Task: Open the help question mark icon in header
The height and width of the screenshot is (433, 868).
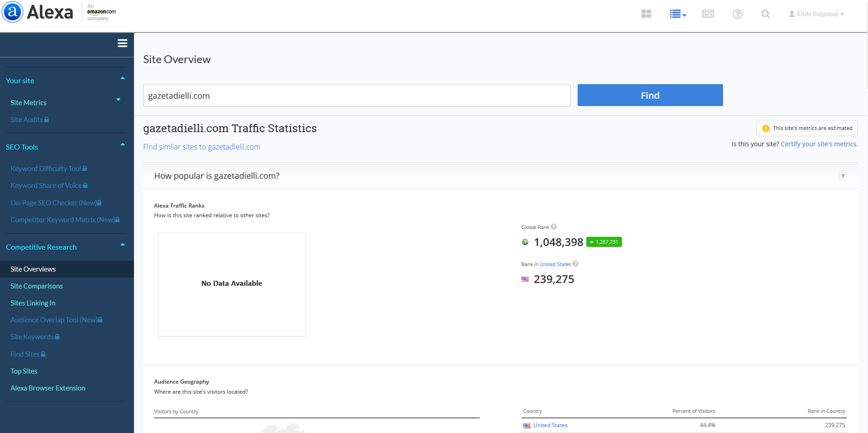Action: point(737,14)
